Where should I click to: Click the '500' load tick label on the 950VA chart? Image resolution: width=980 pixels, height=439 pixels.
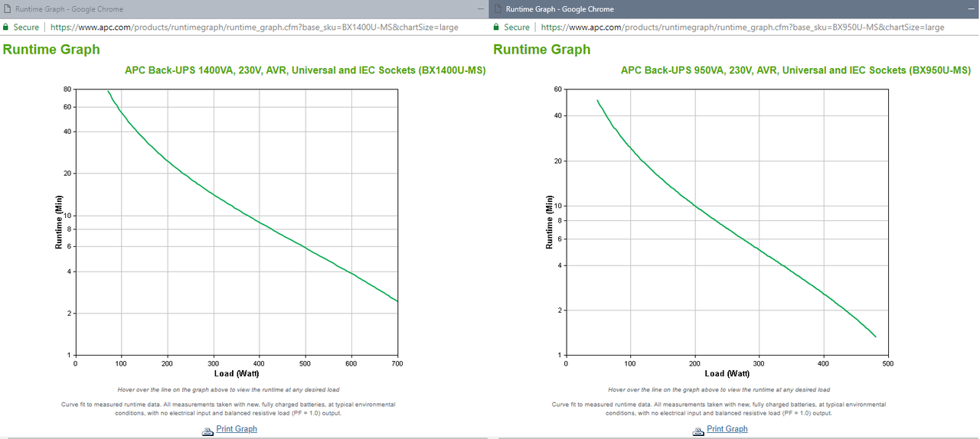(x=888, y=363)
